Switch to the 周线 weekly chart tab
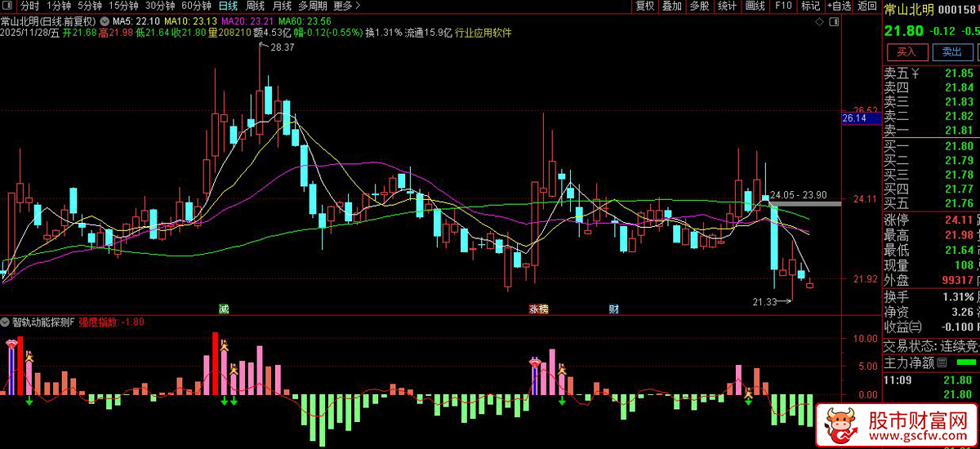The width and height of the screenshot is (980, 449). [255, 6]
